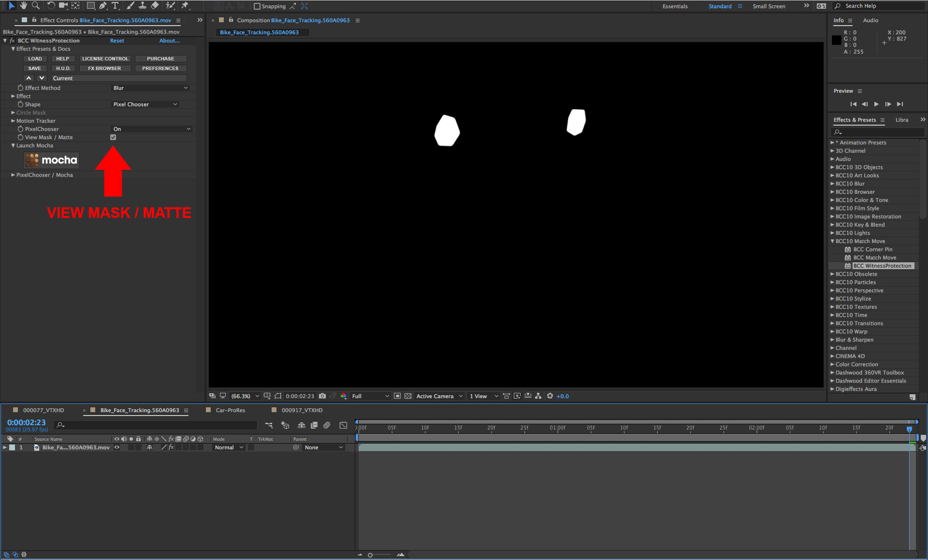928x560 pixels.
Task: Open the Audio panel tab
Action: click(870, 20)
